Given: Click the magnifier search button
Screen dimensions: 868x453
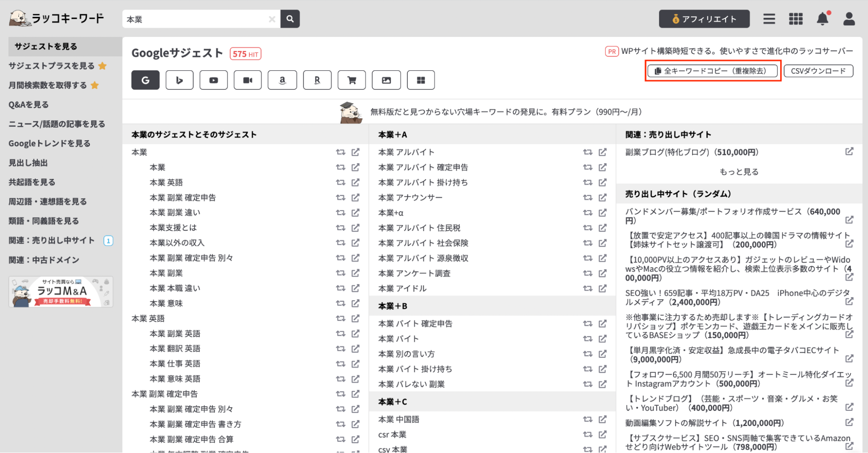Looking at the screenshot, I should (290, 19).
